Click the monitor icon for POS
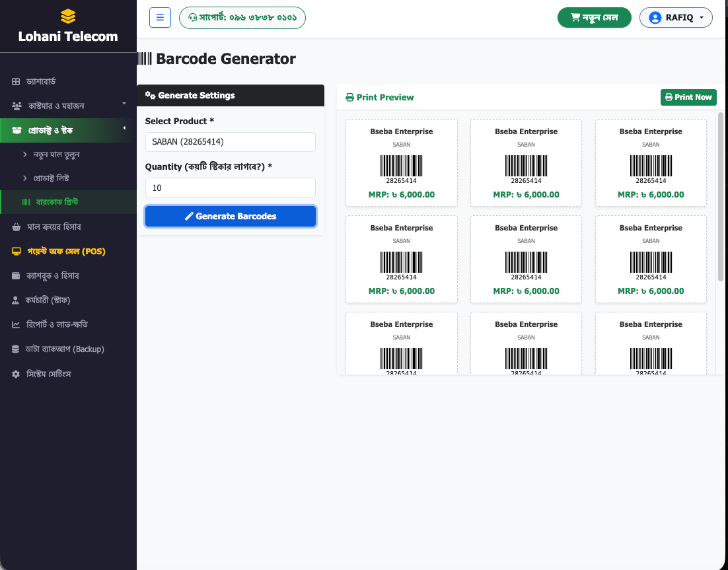 (x=17, y=252)
